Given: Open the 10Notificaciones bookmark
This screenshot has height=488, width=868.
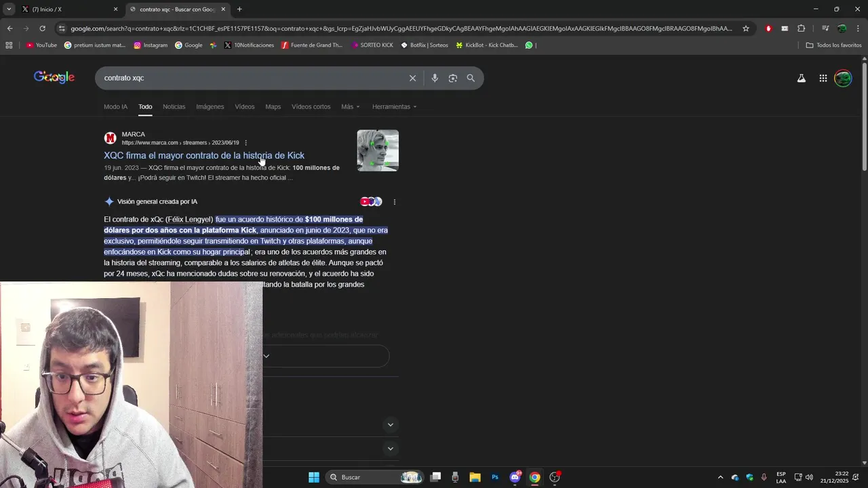Looking at the screenshot, I should coord(249,45).
